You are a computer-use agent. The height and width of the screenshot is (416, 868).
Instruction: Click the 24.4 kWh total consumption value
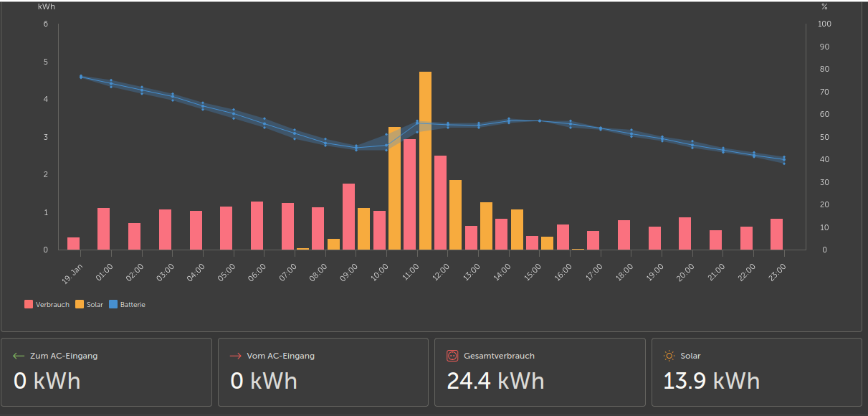tap(495, 381)
